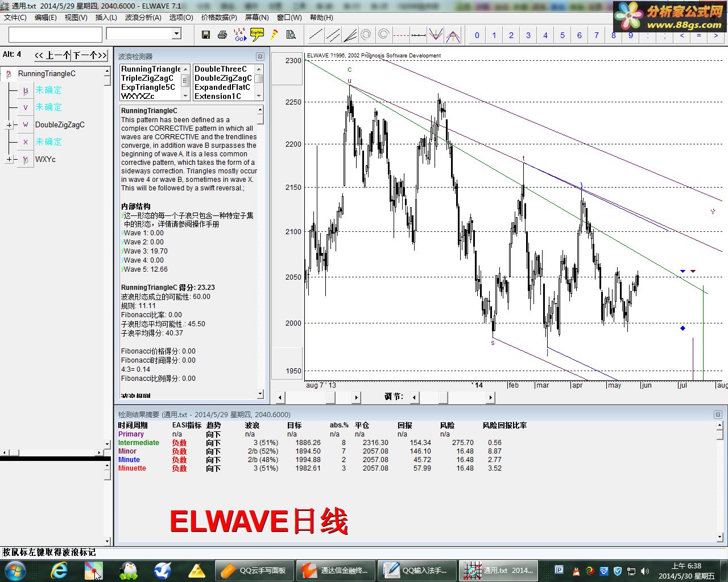Switch to QQ云手写面板 taskbar window
This screenshot has height=582, width=728.
tap(253, 570)
